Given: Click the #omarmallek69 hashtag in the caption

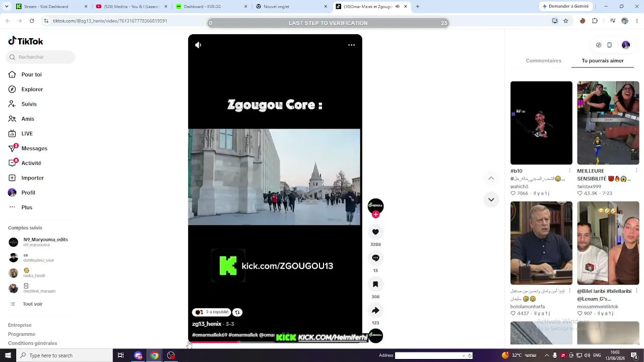Looking at the screenshot, I should point(210,335).
